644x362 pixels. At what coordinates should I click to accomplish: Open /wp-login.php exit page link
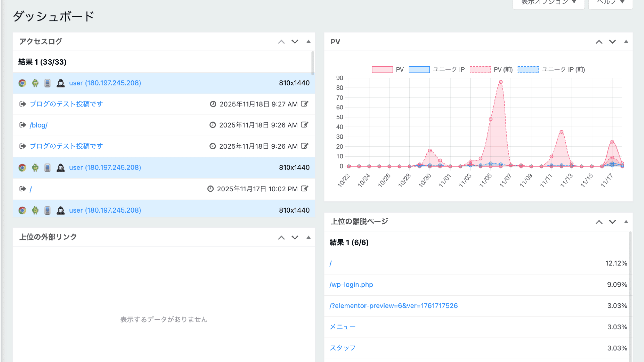point(351,285)
